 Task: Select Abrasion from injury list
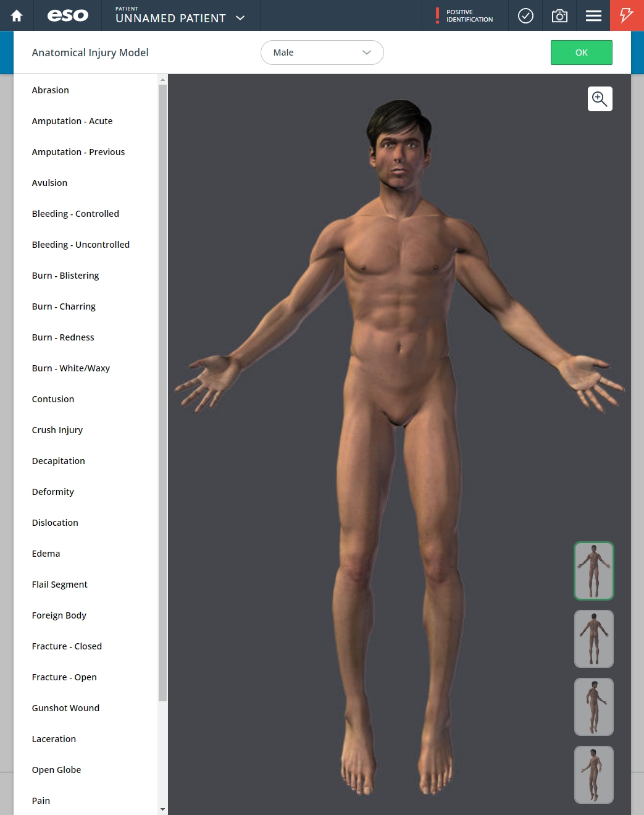(x=51, y=90)
